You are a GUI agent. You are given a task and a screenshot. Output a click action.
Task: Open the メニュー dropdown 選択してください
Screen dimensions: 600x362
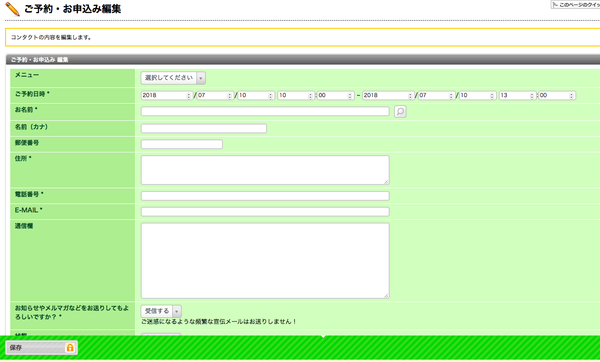pyautogui.click(x=173, y=78)
